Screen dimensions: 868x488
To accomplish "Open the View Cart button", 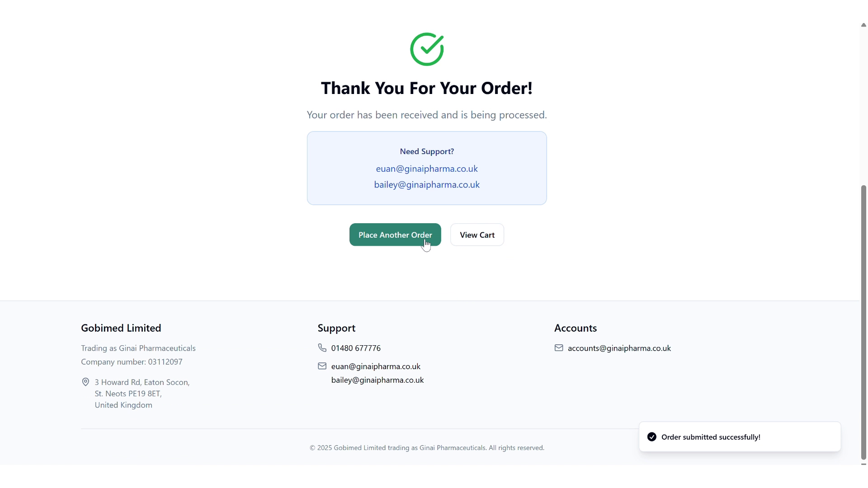I will [x=477, y=235].
